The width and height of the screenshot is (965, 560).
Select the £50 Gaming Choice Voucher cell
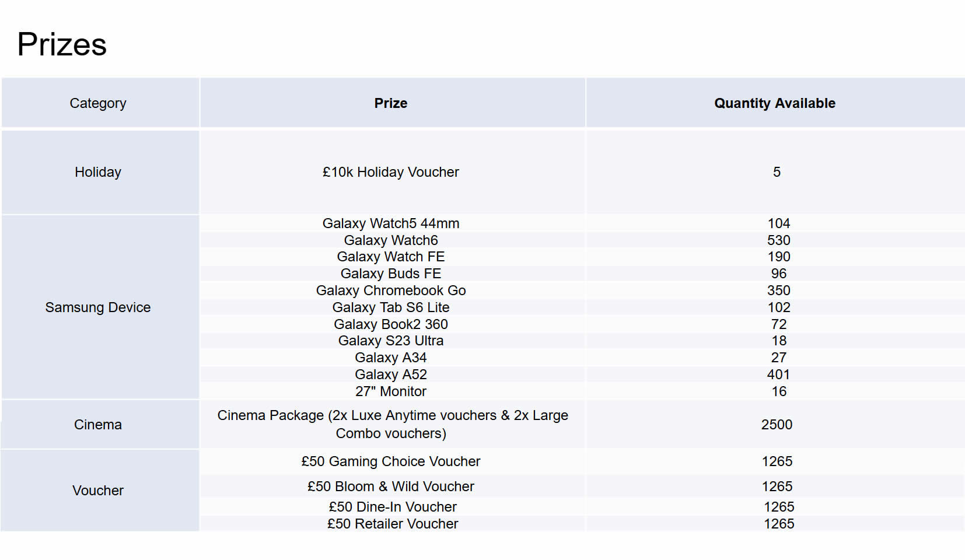point(391,461)
